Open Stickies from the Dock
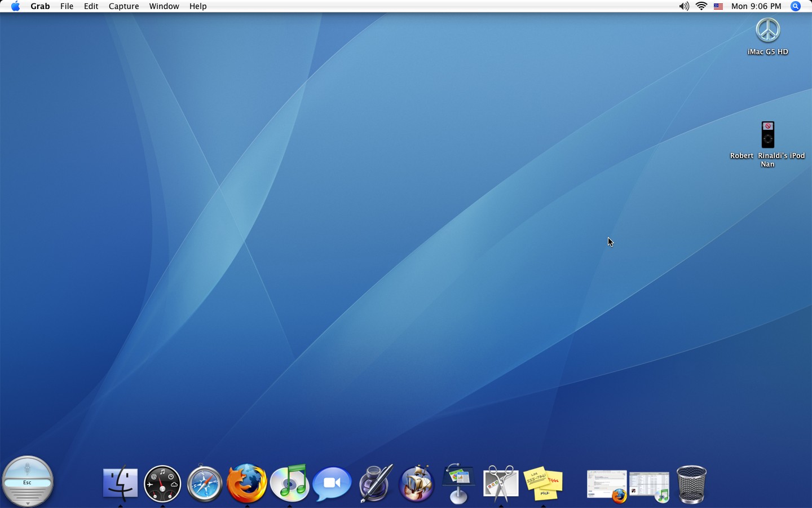Viewport: 812px width, 508px height. point(543,484)
